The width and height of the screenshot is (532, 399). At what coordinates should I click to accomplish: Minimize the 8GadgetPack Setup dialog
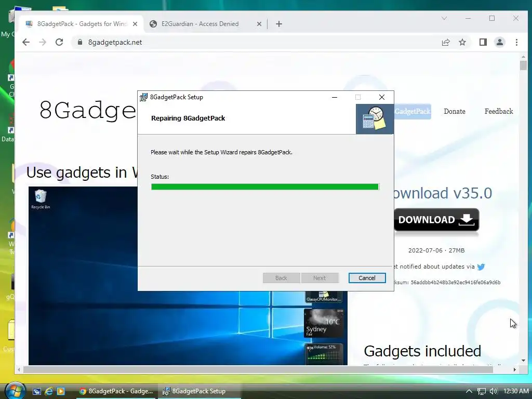tap(335, 97)
